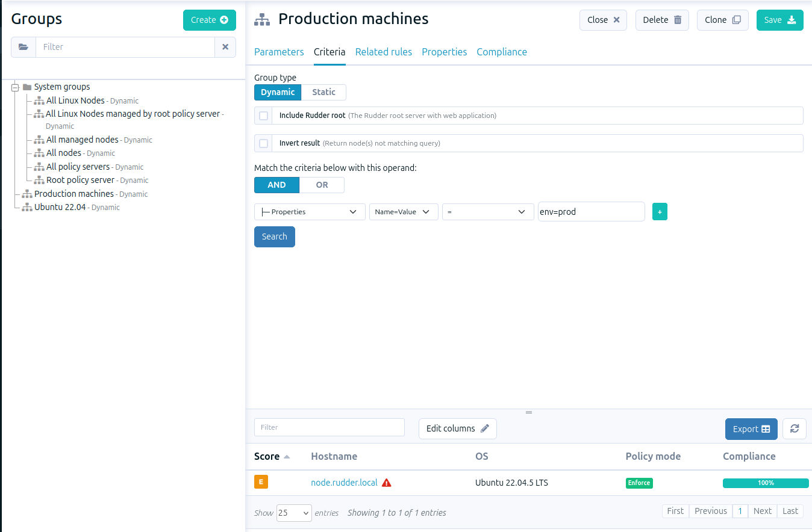Select Ubuntu 22.04 group in tree
Viewport: 812px width, 532px height.
[60, 207]
